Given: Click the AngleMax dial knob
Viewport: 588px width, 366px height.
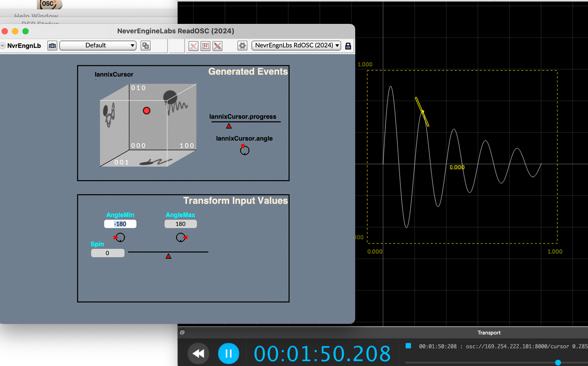Looking at the screenshot, I should [181, 237].
